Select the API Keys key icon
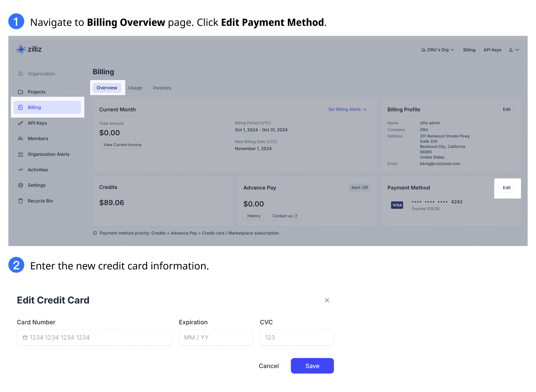This screenshot has height=392, width=536. point(21,123)
